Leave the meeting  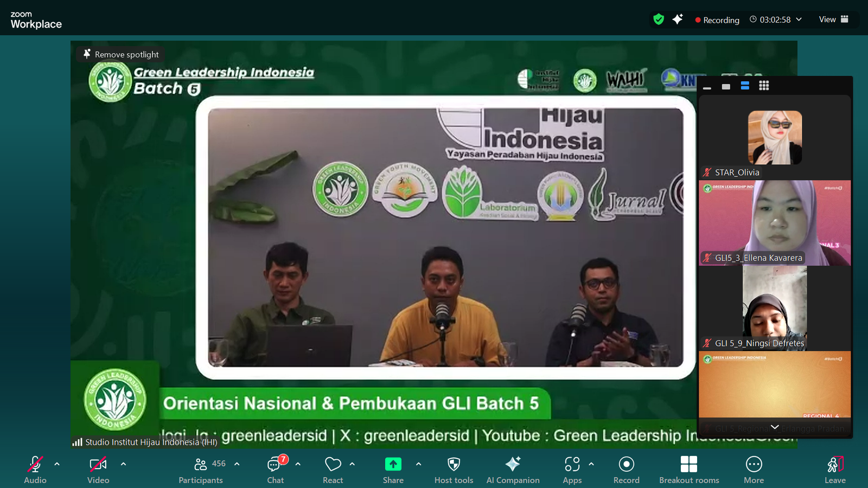(x=835, y=465)
